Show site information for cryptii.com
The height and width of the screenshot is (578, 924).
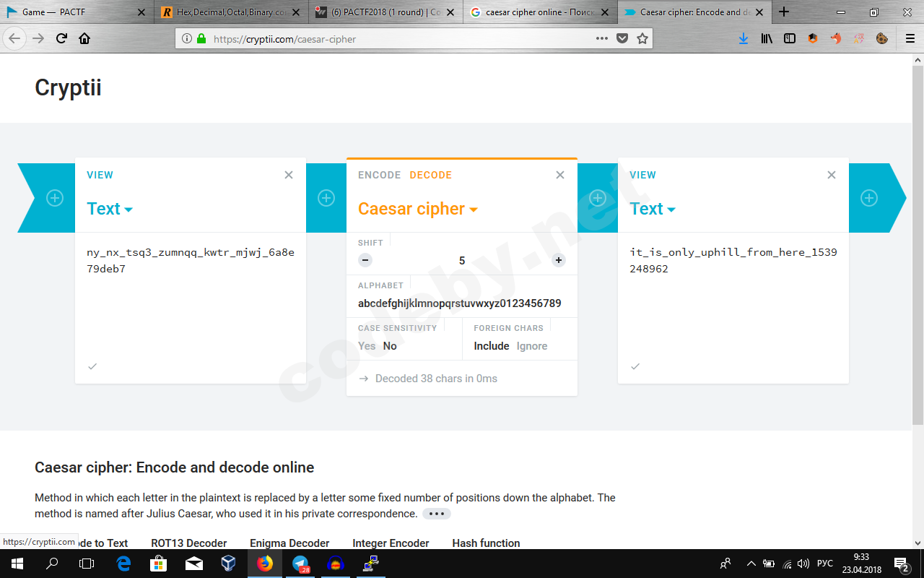(x=186, y=39)
